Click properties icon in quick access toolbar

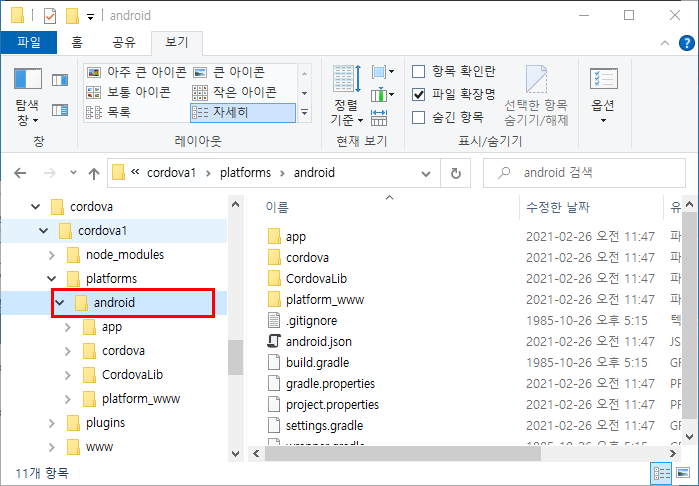pos(50,16)
